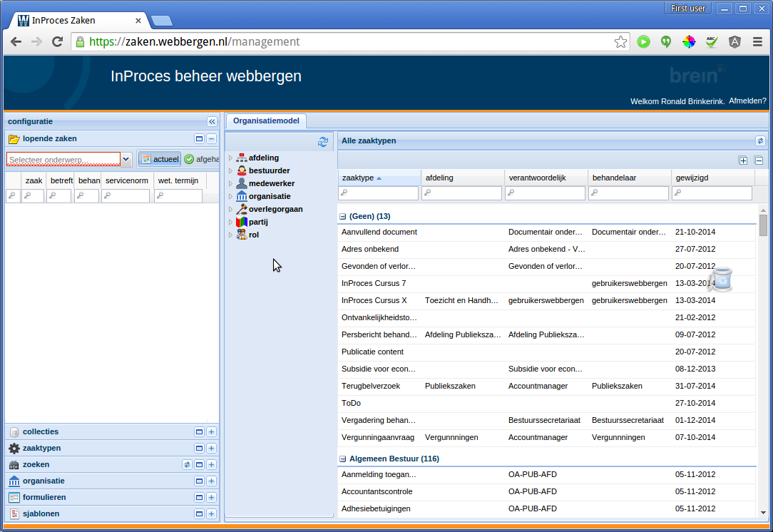Click the behandelaar filter field
This screenshot has width=773, height=532.
[628, 193]
